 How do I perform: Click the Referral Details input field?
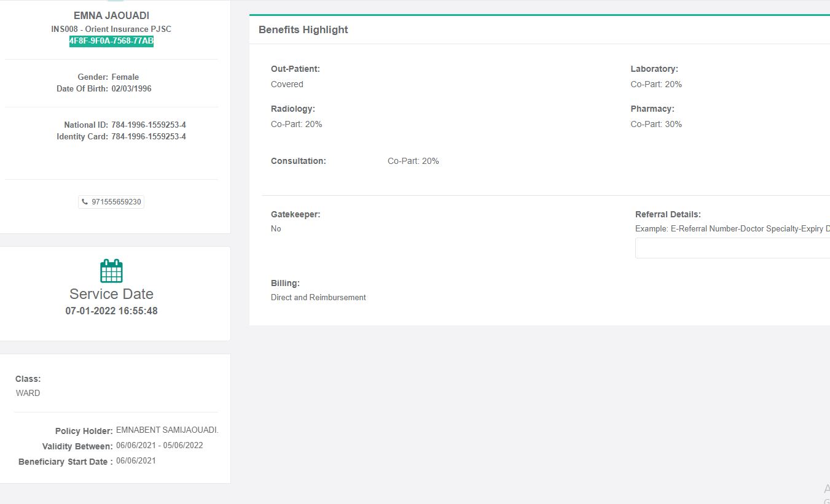732,248
